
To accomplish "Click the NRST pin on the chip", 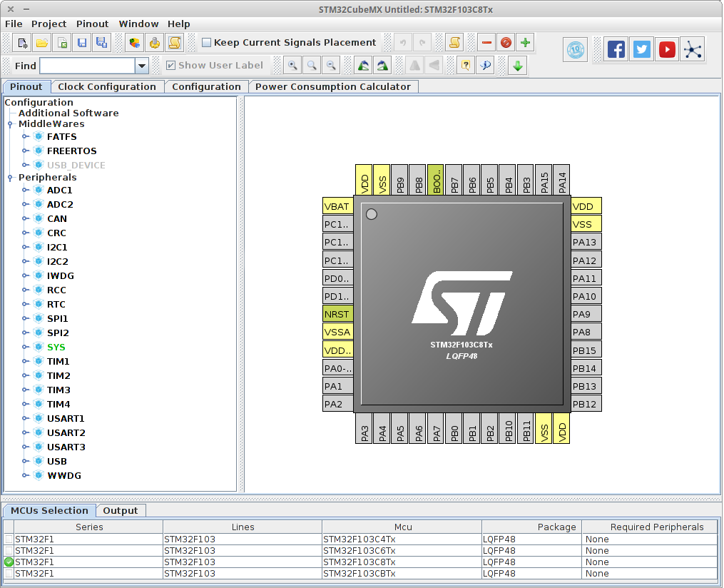I will point(338,314).
